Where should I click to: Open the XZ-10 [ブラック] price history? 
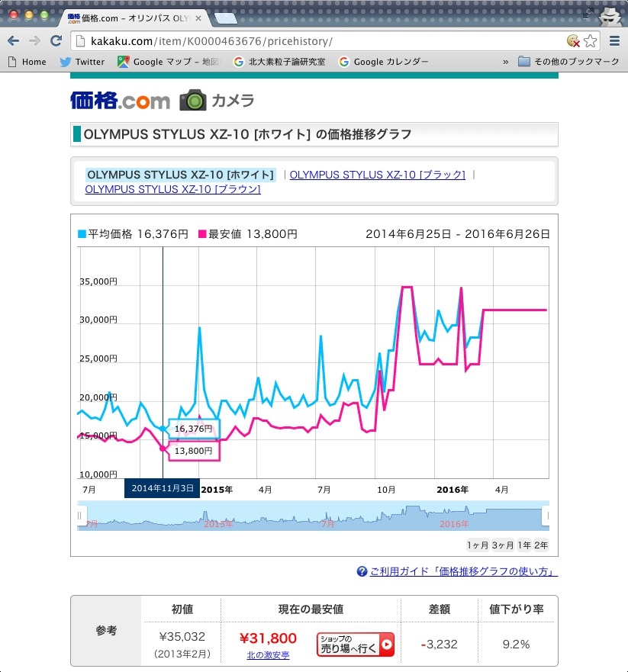click(x=377, y=175)
